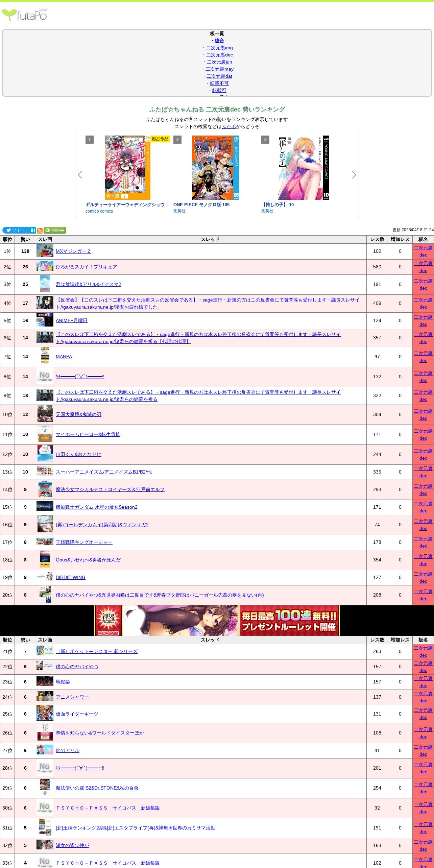Open thread ひろがるスカイ！プリキュア
Screen dimensions: 434x868
click(x=87, y=267)
